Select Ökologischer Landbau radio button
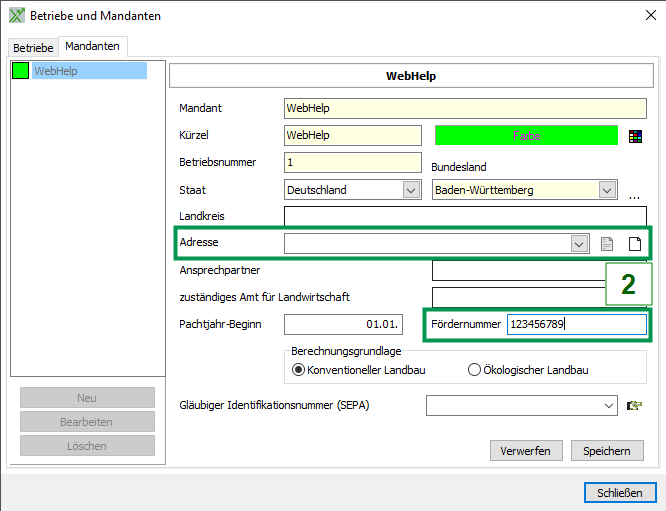666x511 pixels. tap(475, 370)
